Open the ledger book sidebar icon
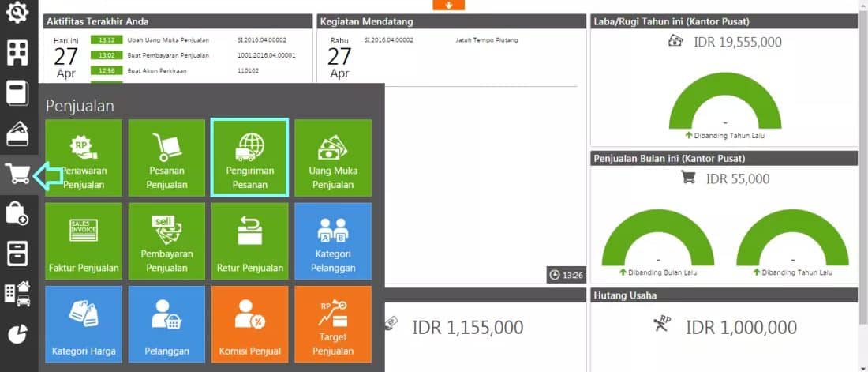The width and height of the screenshot is (868, 372). 17,92
